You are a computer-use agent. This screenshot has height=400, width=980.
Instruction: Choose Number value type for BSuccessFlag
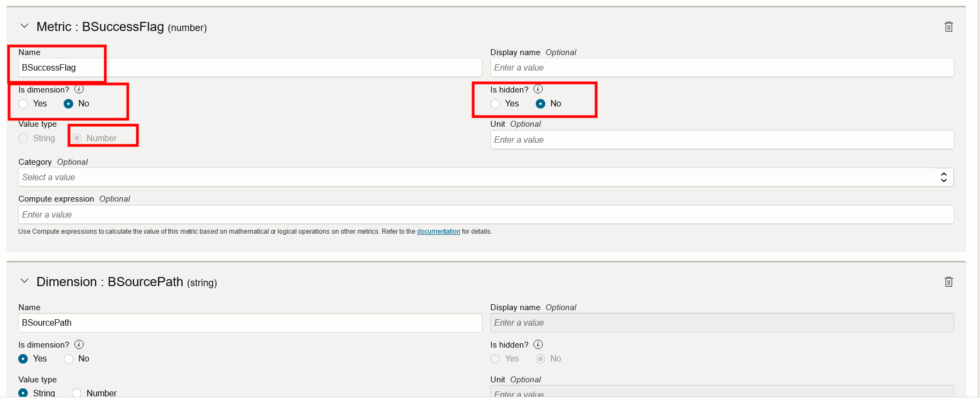(x=77, y=139)
